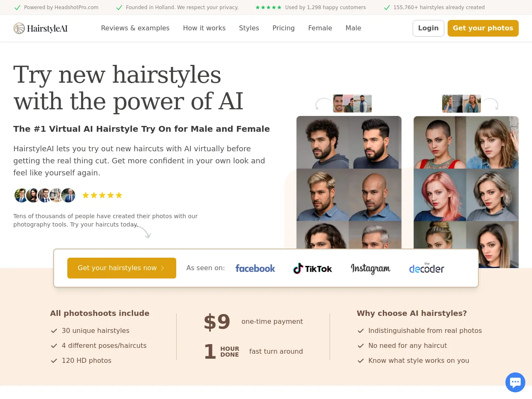
Task: Open the live chat bubble icon
Action: (515, 382)
